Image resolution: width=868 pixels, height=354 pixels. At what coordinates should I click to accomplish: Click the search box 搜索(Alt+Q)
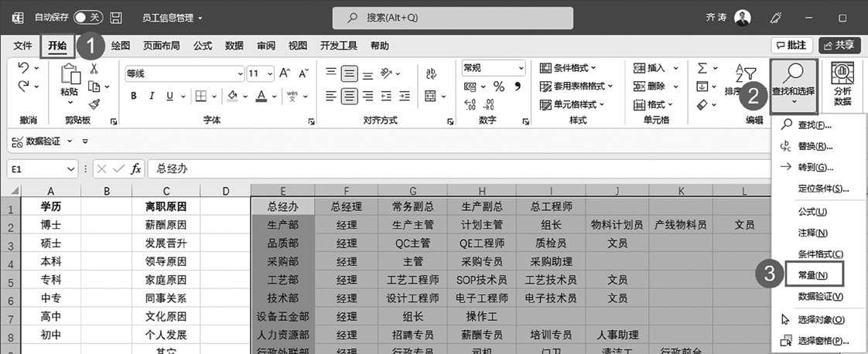click(x=453, y=18)
